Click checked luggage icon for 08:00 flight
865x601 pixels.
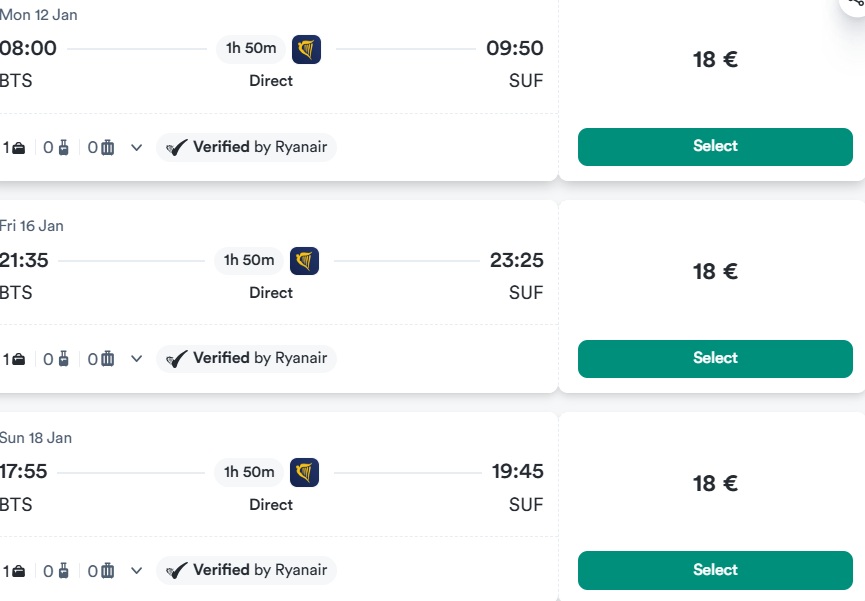click(x=107, y=148)
